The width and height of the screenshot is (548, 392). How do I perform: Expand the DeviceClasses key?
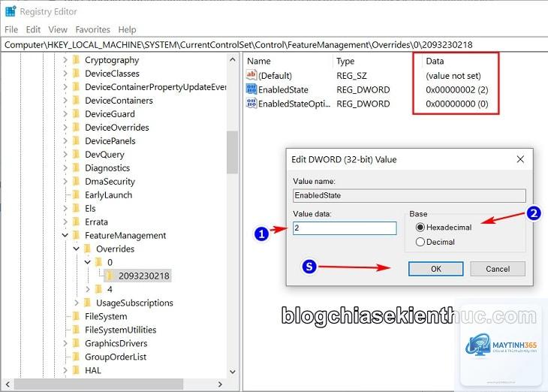(65, 74)
